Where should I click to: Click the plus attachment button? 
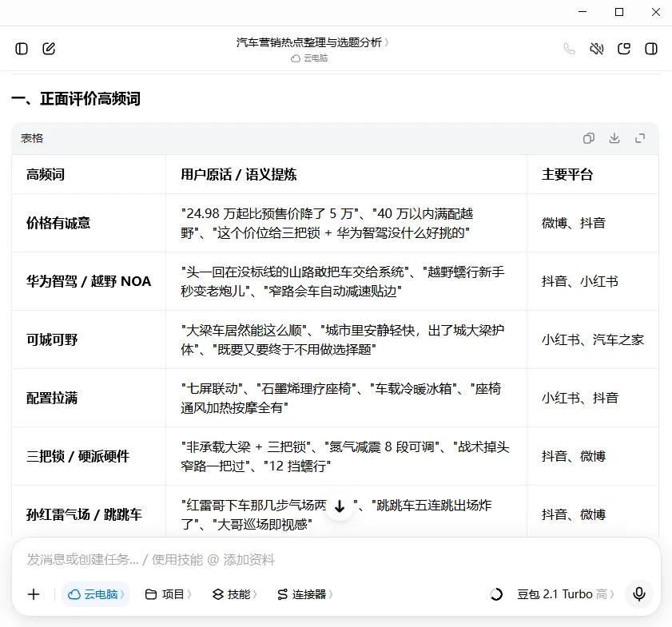pyautogui.click(x=34, y=594)
